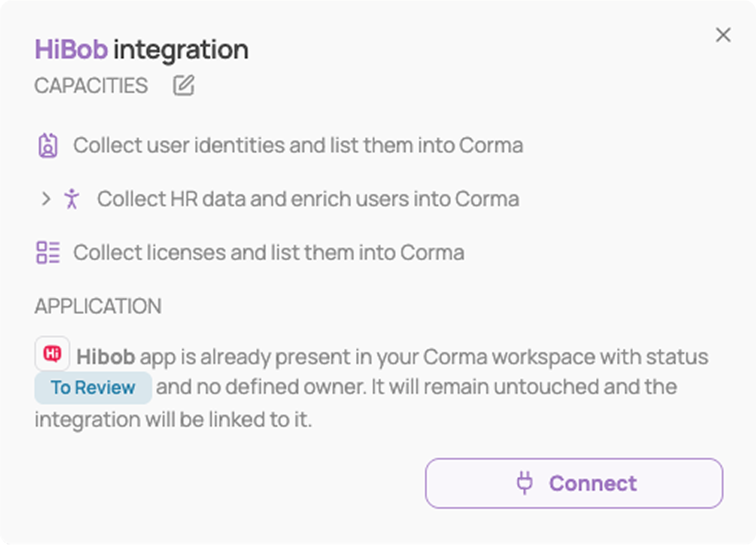Click the sentence ending linked to it
Screen dimensions: 756x545
(x=173, y=419)
